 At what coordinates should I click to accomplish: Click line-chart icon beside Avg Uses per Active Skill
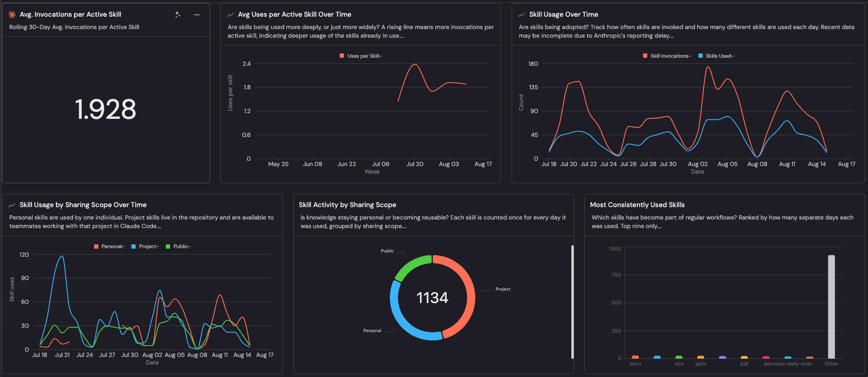point(230,15)
